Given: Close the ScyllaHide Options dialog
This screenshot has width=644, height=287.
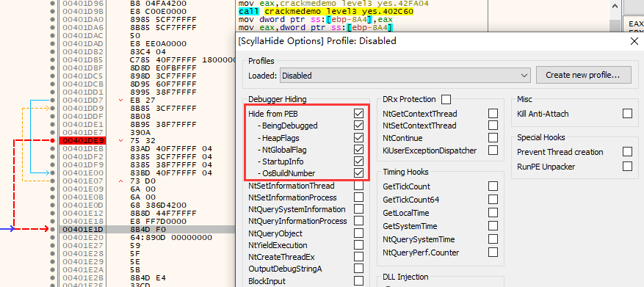Looking at the screenshot, I should coord(634,41).
